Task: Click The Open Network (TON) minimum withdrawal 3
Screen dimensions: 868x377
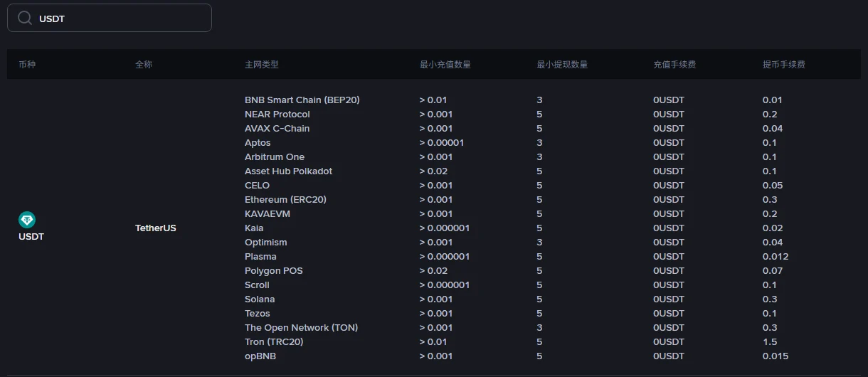Action: (539, 328)
